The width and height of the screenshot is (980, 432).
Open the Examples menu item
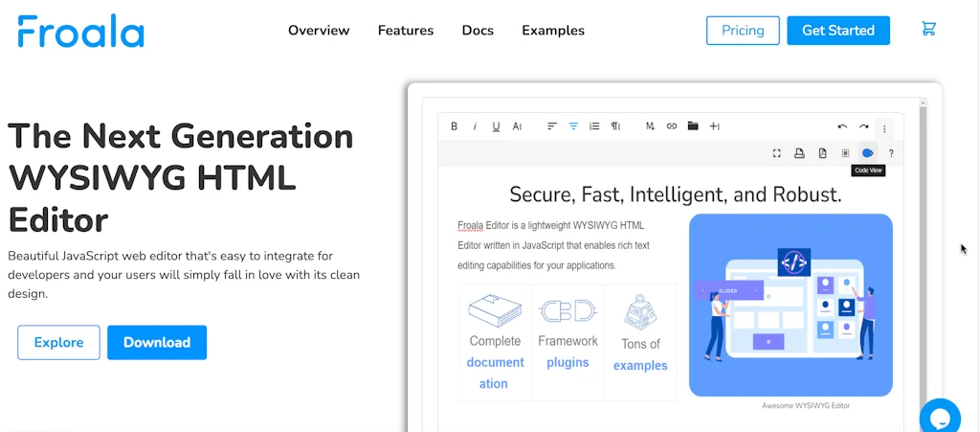(553, 31)
